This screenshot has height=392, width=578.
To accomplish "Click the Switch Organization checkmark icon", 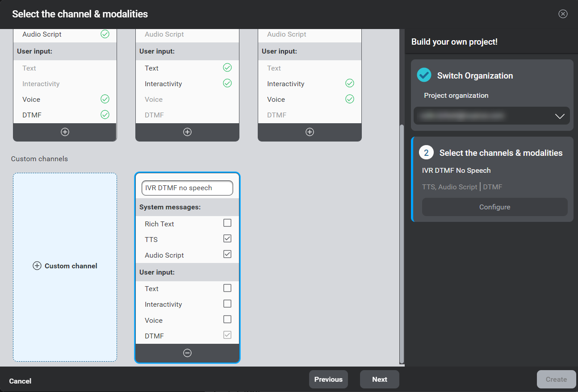I will tap(424, 75).
